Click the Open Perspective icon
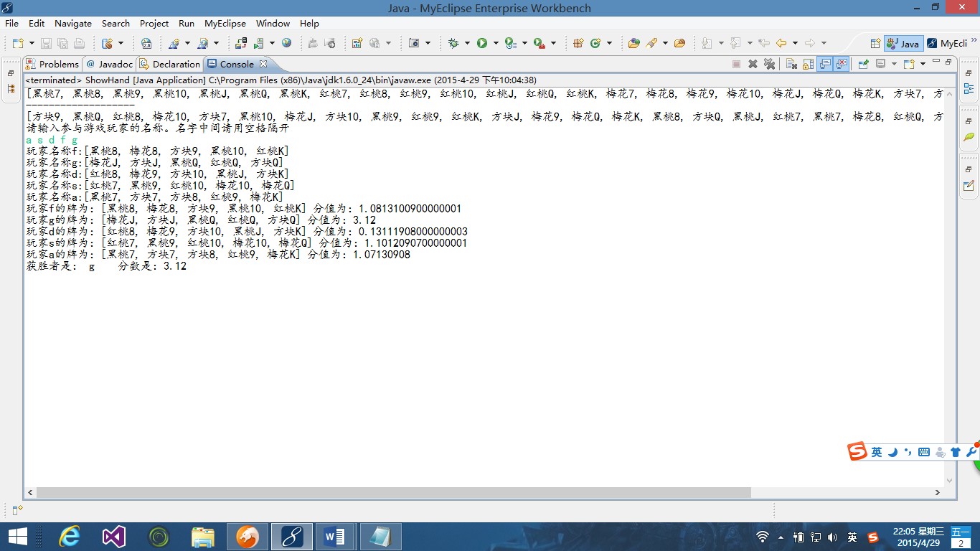Viewport: 980px width, 551px height. point(875,43)
